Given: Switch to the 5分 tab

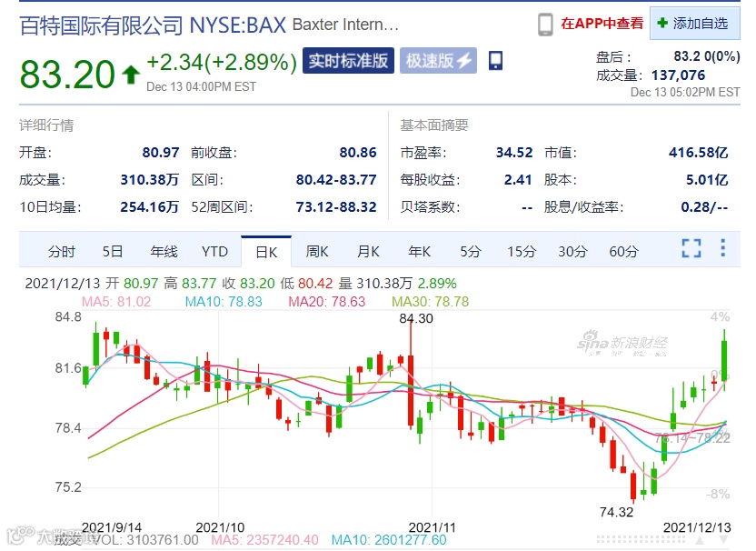Looking at the screenshot, I should [x=470, y=251].
